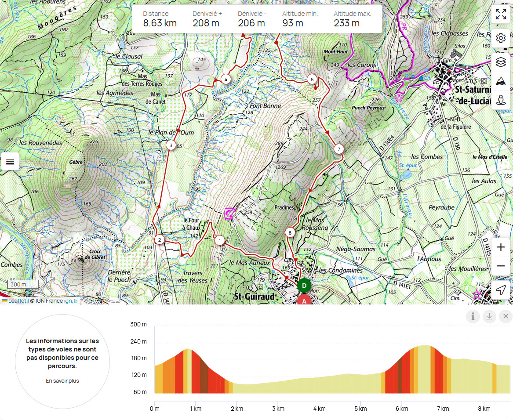
Task: Click the red arrival marker A
Action: [304, 301]
